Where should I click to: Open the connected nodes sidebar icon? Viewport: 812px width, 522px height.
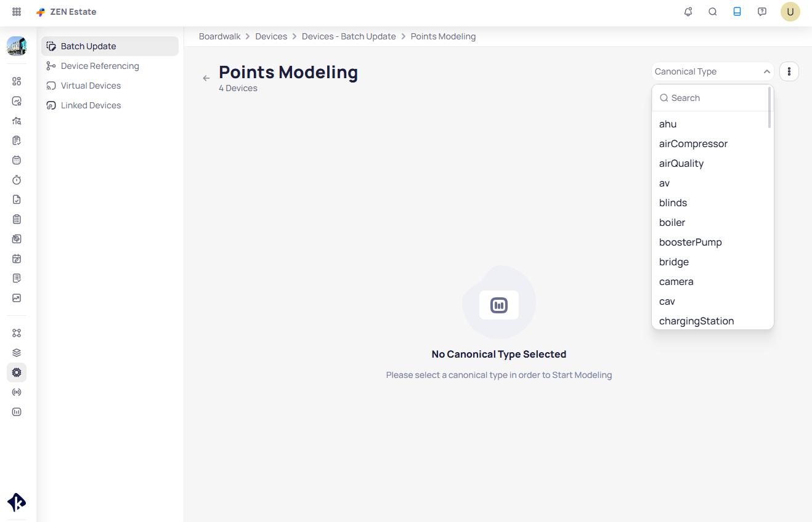17,333
